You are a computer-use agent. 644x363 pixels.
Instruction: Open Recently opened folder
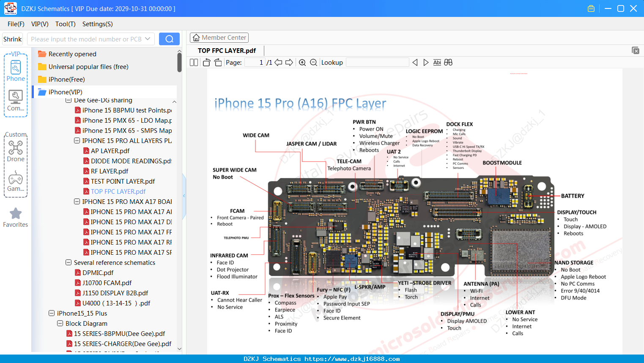pos(72,54)
